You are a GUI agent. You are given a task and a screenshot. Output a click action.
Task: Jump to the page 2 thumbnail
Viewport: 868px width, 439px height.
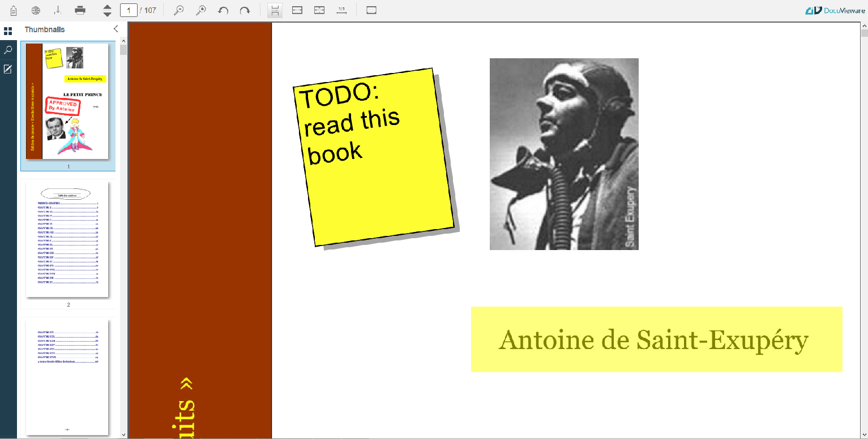(68, 244)
